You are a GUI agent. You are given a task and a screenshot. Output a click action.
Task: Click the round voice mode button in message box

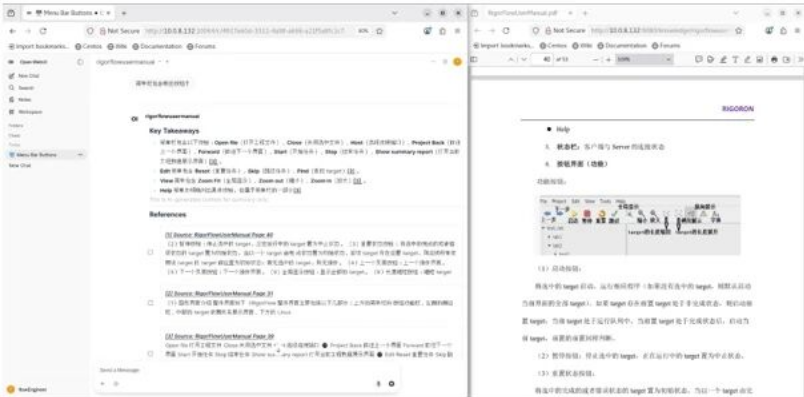click(x=392, y=383)
